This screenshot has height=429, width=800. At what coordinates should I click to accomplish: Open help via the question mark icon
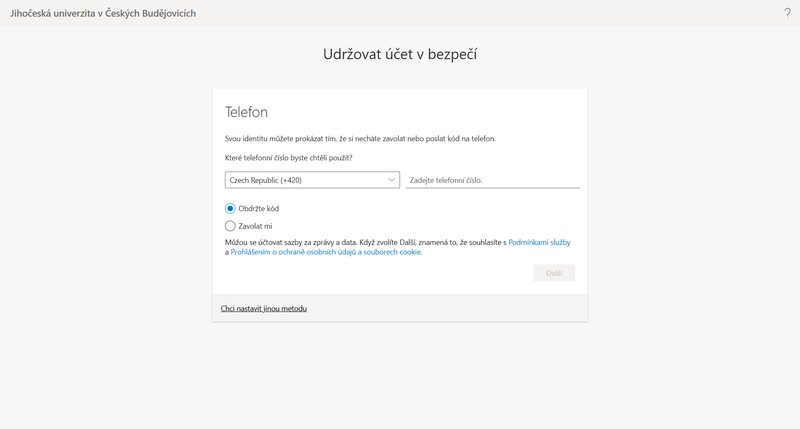(787, 13)
